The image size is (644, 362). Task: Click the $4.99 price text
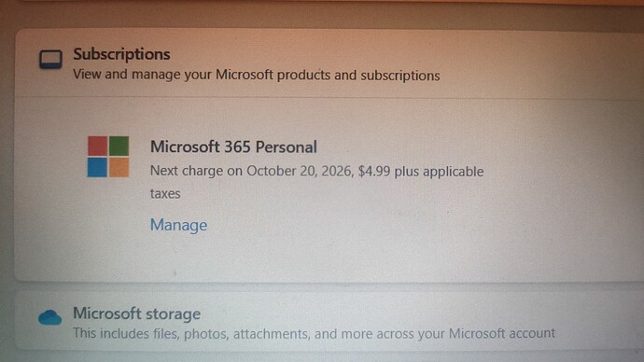[374, 171]
